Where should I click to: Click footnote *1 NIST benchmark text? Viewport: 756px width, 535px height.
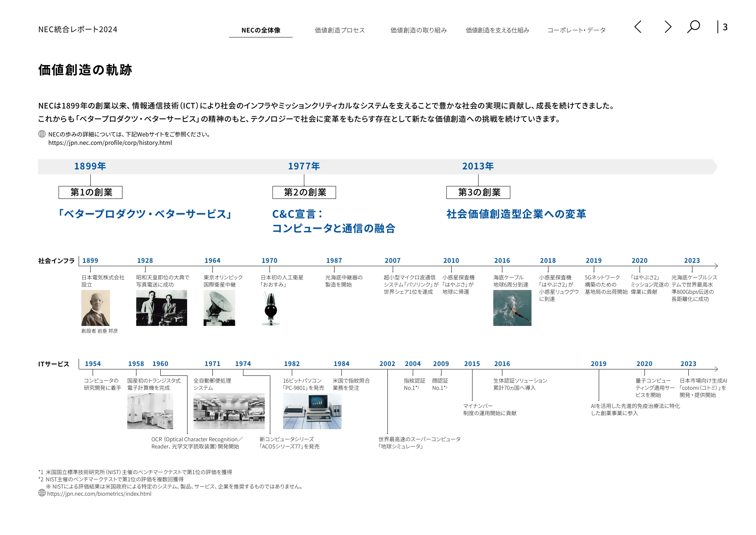pyautogui.click(x=135, y=472)
